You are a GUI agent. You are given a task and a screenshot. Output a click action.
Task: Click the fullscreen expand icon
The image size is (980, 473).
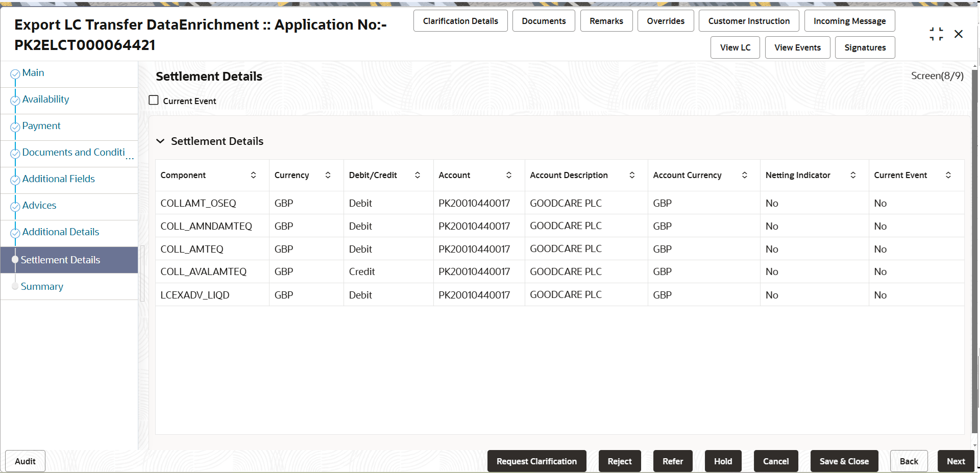coord(936,34)
